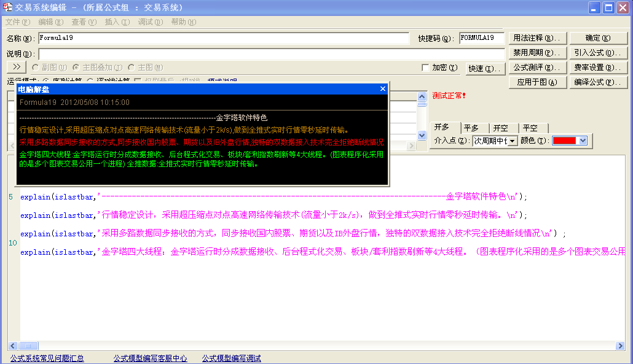Click the 编译公式 button

[x=599, y=82]
